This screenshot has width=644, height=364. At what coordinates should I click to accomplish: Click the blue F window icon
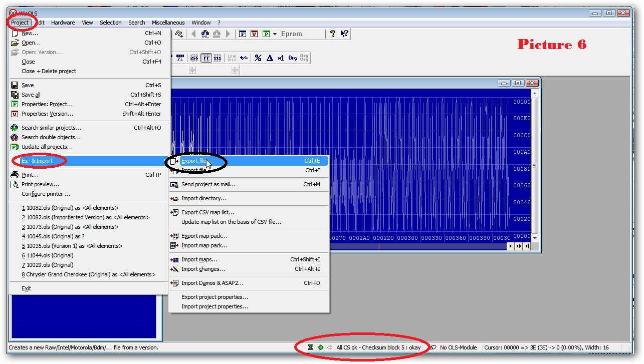coord(243,34)
